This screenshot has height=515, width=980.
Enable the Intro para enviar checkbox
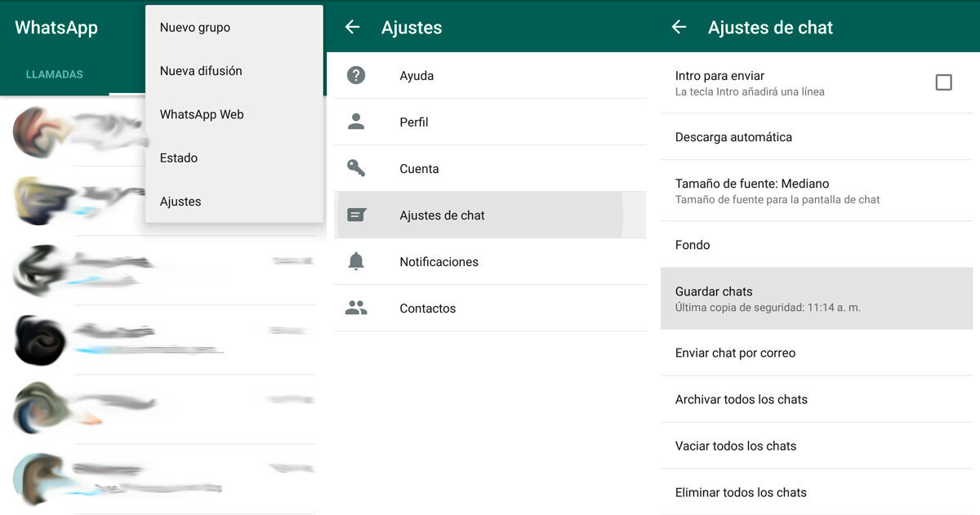click(943, 82)
